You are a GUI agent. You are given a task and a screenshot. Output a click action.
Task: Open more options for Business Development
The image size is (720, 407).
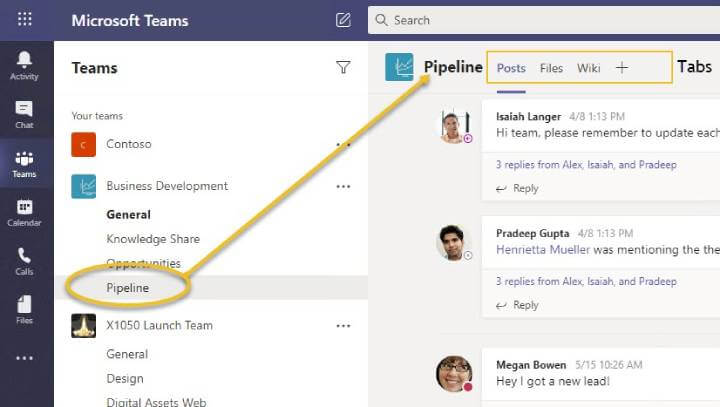(x=343, y=187)
